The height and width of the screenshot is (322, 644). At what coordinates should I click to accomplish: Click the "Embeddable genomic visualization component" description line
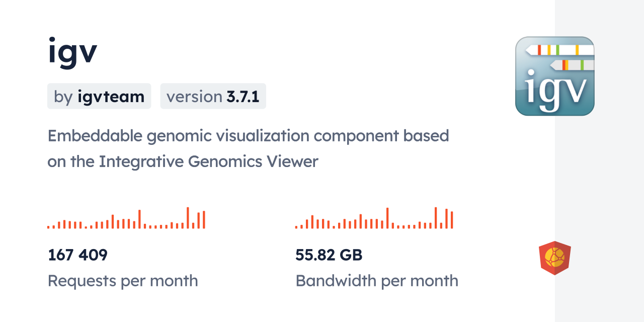click(248, 136)
